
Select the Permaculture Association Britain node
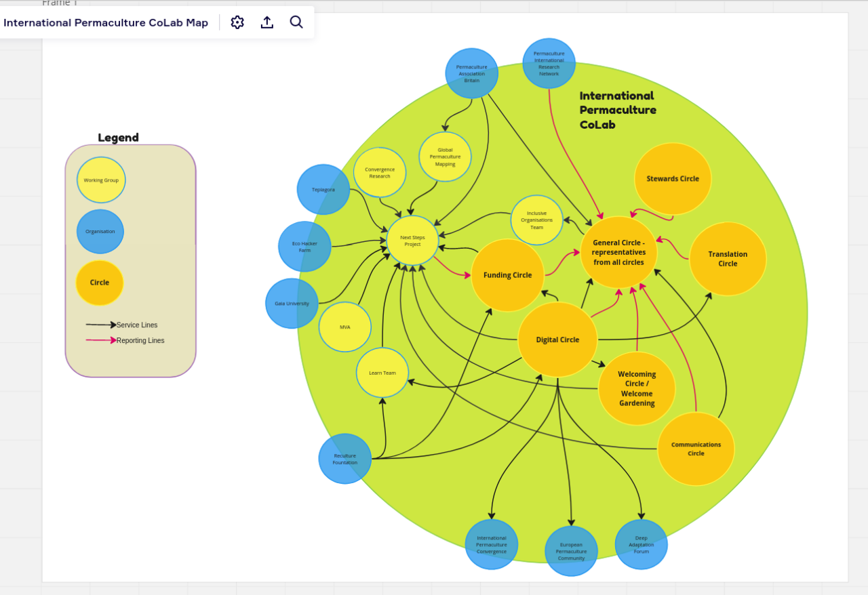[x=471, y=73]
